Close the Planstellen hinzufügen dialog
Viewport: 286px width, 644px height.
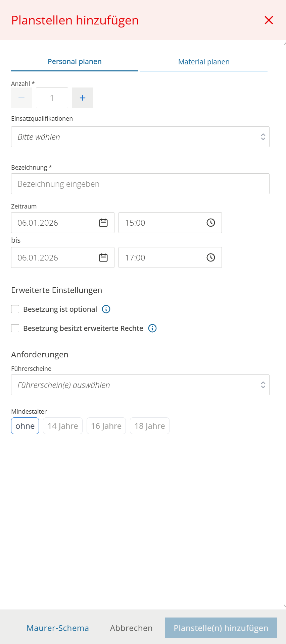[x=269, y=20]
